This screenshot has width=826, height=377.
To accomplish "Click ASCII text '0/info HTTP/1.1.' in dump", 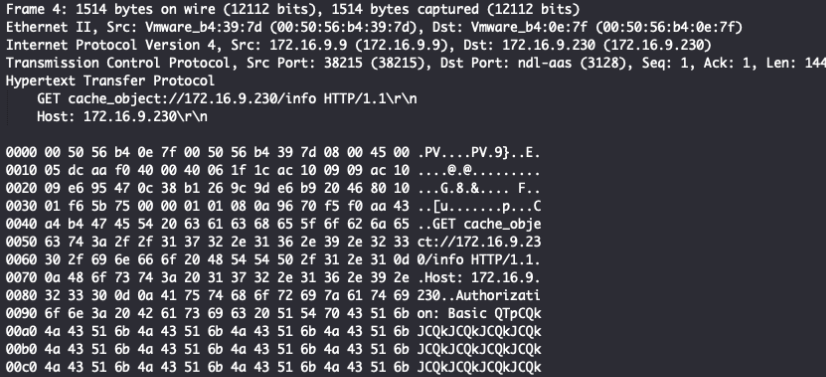I will (479, 261).
